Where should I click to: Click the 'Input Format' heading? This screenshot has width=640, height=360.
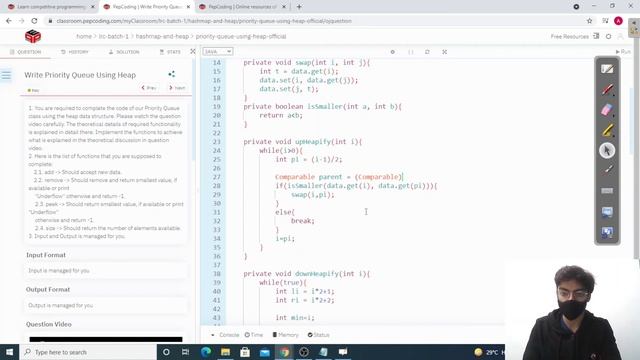46,255
